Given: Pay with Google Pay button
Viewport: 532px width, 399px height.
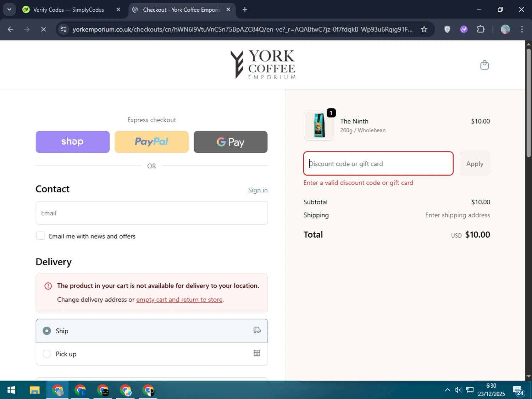Looking at the screenshot, I should pos(231,142).
